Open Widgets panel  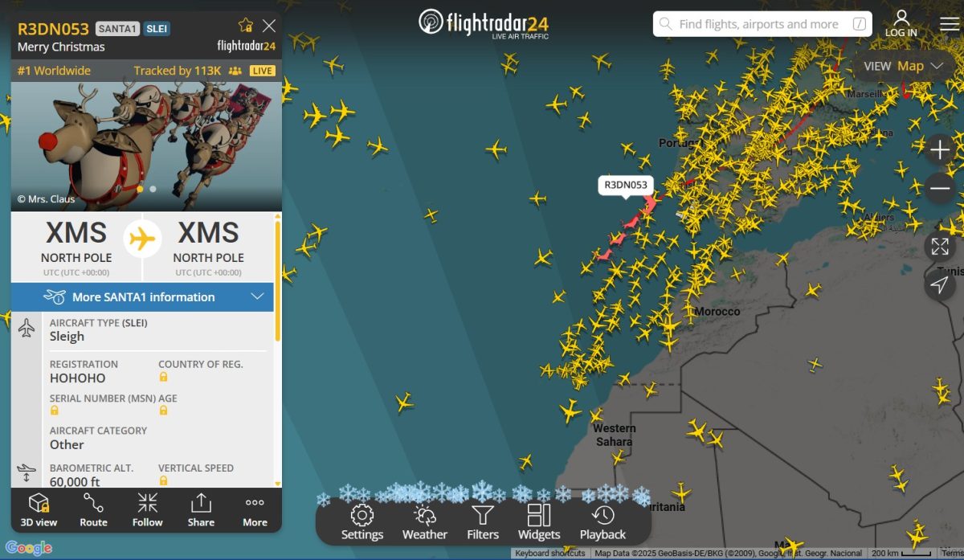point(539,522)
